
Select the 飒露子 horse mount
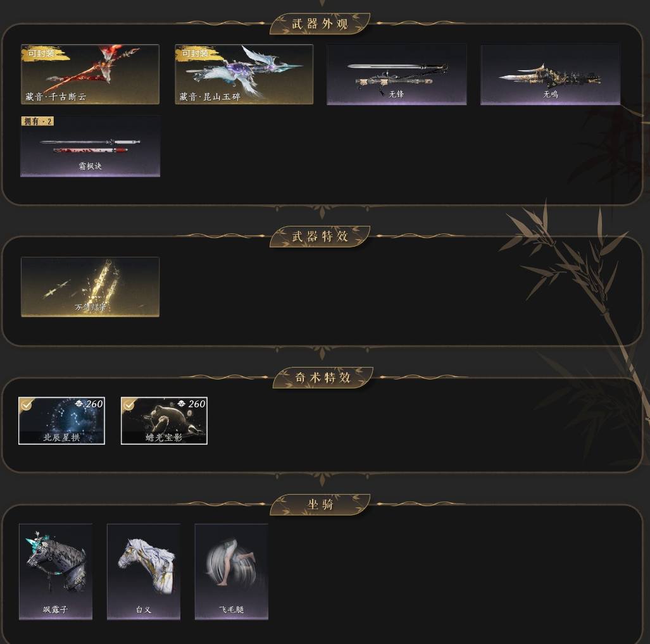(56, 571)
